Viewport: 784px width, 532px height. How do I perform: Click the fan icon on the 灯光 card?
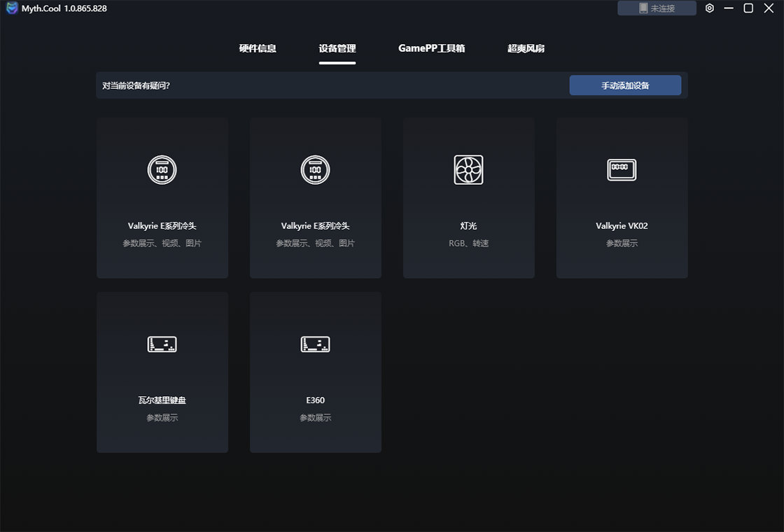(x=468, y=170)
